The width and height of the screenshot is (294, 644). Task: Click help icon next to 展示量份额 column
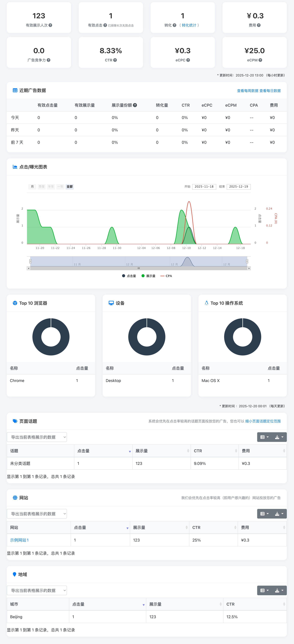tap(135, 105)
